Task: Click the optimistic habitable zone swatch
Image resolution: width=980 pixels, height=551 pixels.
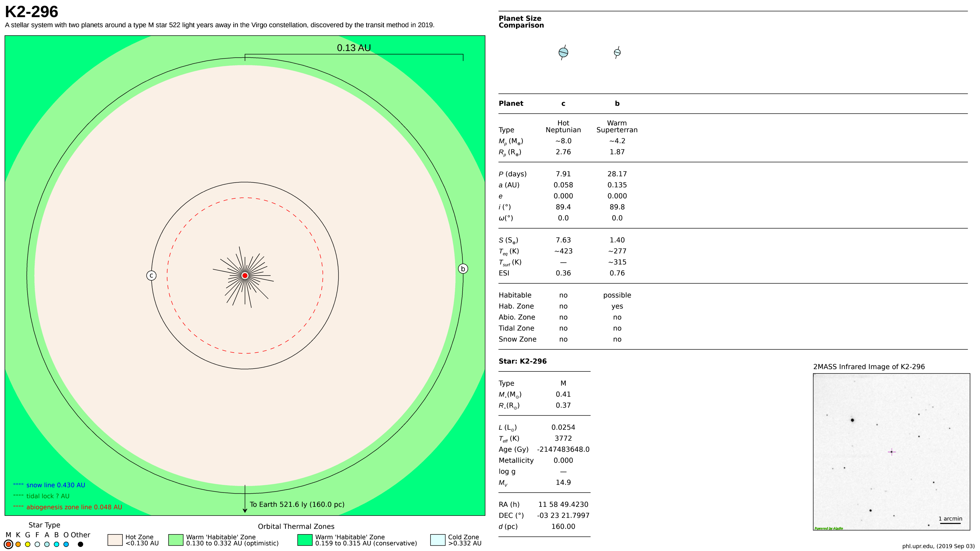Action: [x=176, y=540]
